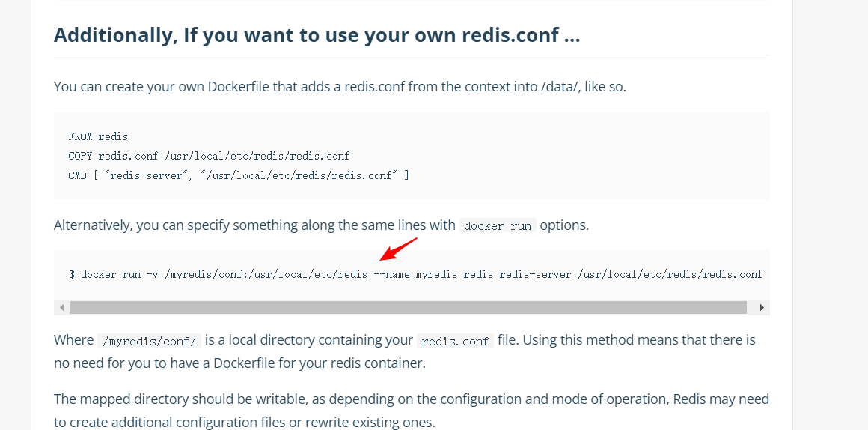
Task: Click the inline "docker run" code label
Action: 498,226
